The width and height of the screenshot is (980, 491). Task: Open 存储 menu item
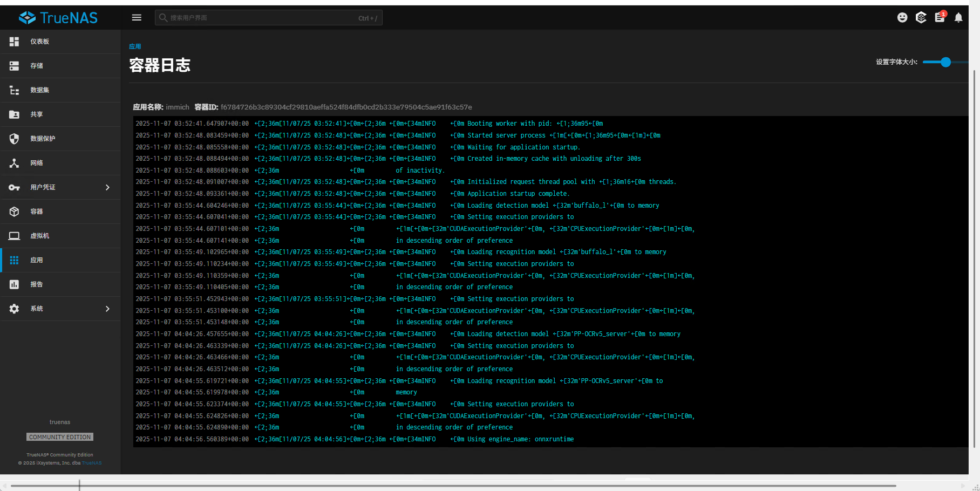[60, 66]
